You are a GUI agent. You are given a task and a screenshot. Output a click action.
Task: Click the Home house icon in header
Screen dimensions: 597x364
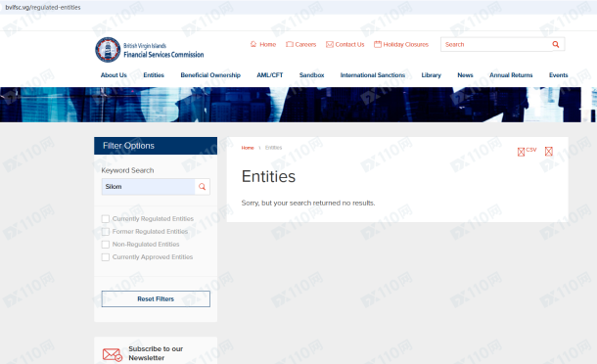[x=253, y=44]
